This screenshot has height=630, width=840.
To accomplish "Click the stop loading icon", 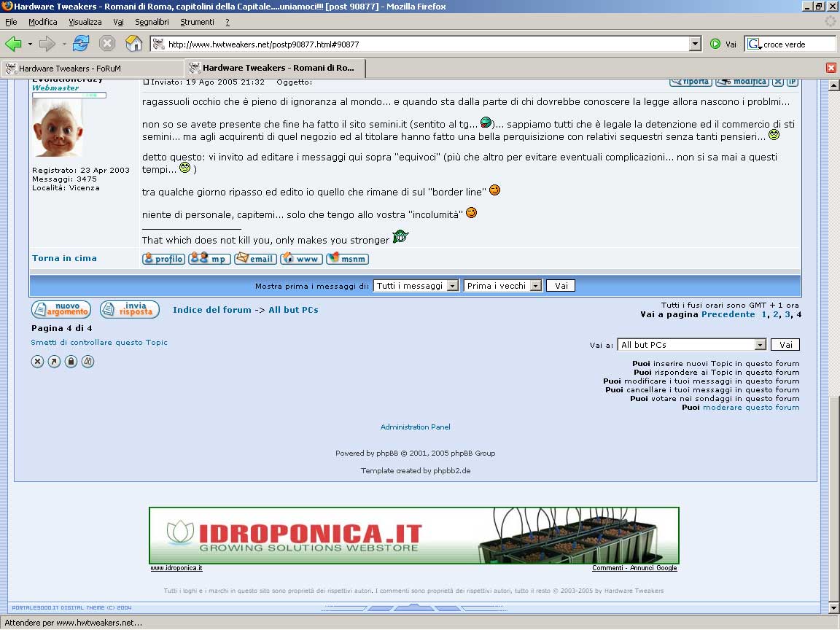I will pyautogui.click(x=107, y=44).
